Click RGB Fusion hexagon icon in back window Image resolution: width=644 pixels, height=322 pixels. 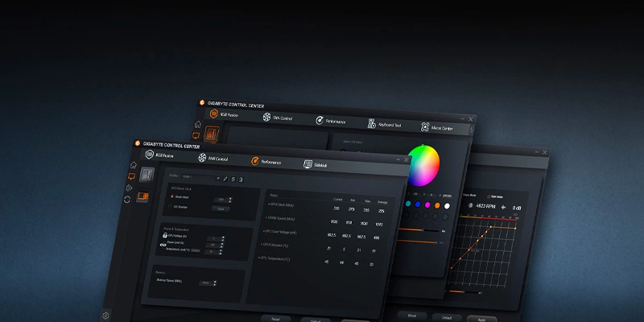pyautogui.click(x=213, y=114)
